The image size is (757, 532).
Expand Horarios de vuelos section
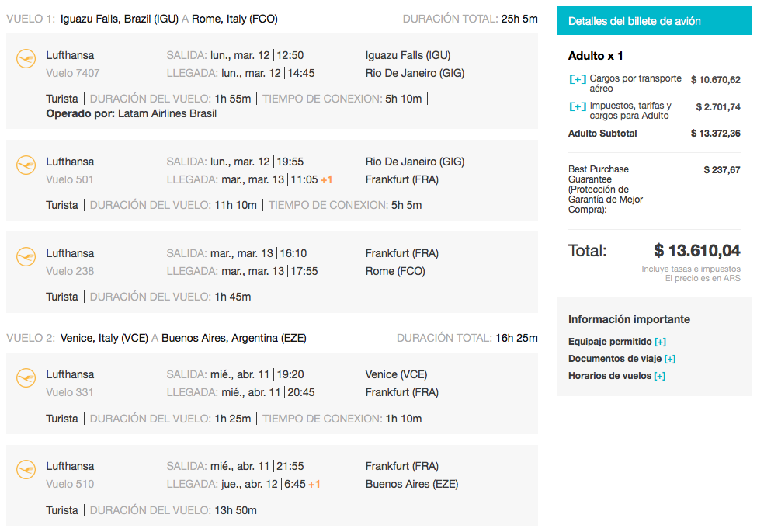(659, 376)
